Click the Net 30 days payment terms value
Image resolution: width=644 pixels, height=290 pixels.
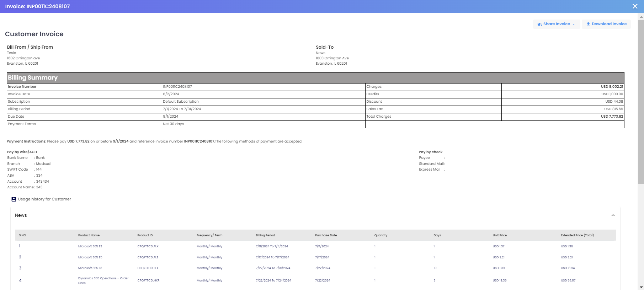click(x=173, y=124)
